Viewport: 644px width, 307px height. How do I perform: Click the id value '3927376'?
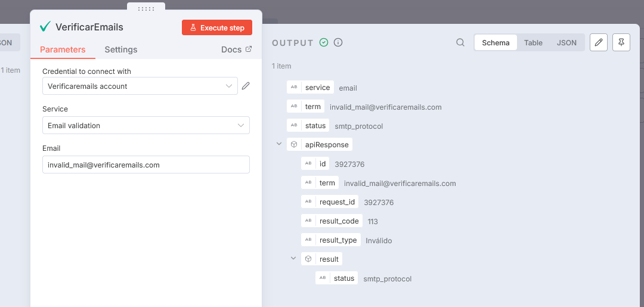(349, 164)
